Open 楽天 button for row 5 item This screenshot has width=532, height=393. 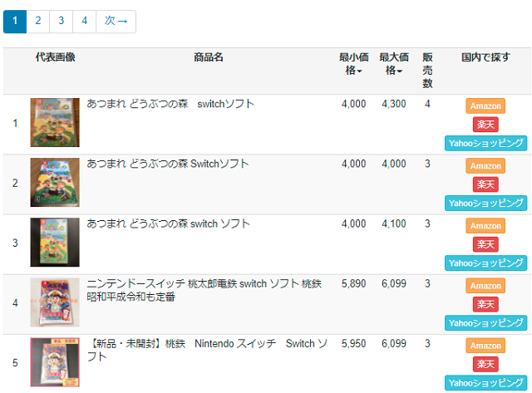point(485,364)
